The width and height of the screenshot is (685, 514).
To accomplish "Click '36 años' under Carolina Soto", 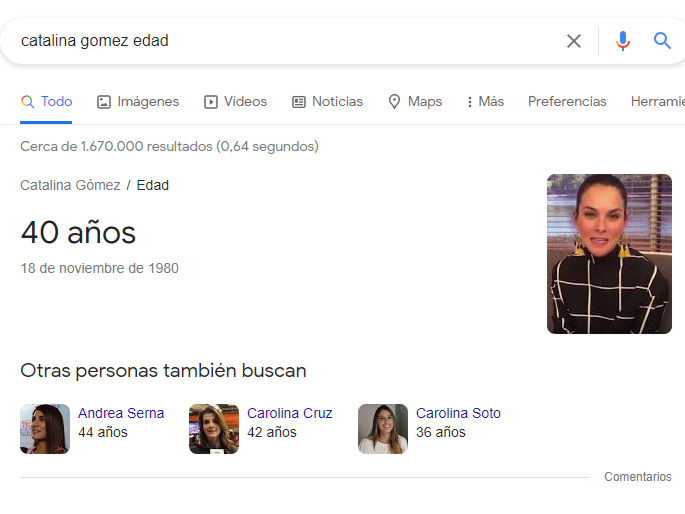I will point(441,432).
